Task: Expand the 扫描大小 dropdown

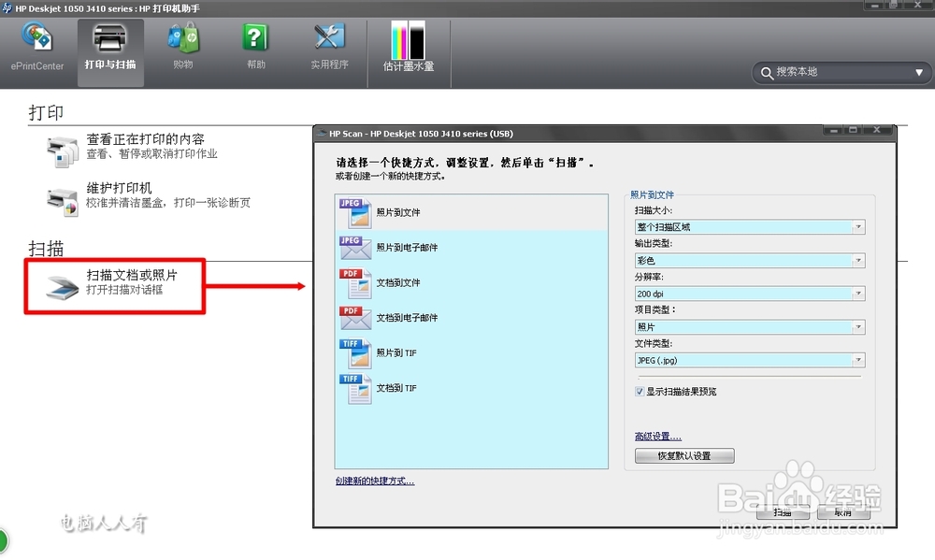Action: coord(858,226)
